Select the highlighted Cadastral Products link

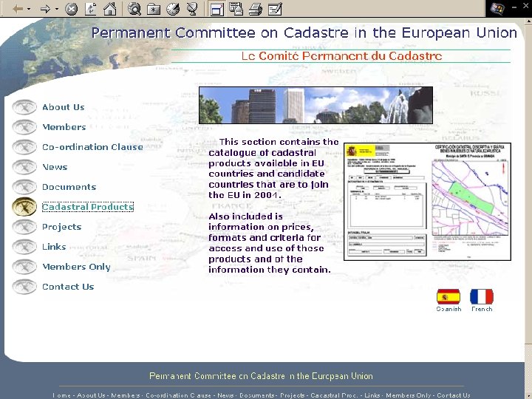click(x=88, y=207)
